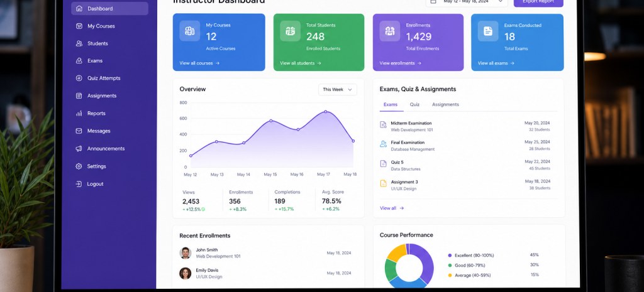Click the Dashboard home icon in sidebar

pos(79,8)
